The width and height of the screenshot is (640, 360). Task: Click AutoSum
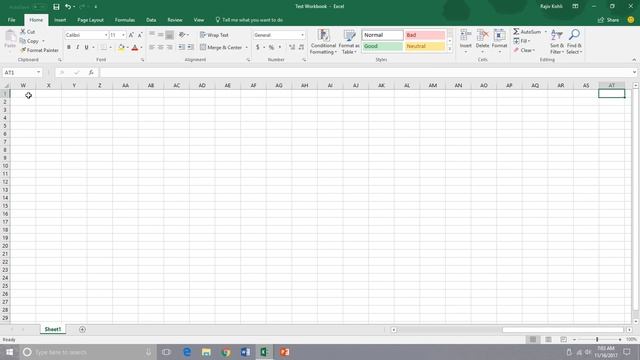[x=527, y=32]
